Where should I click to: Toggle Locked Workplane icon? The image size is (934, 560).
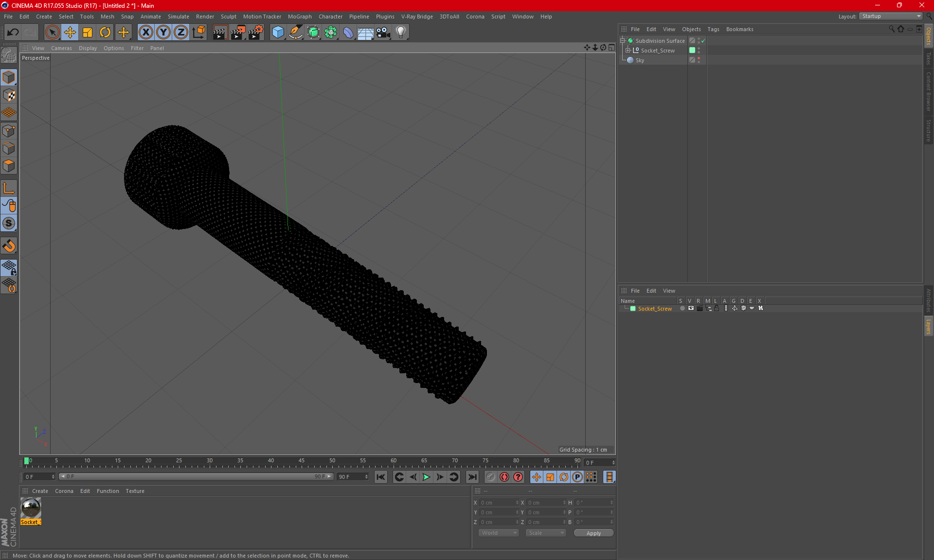[x=9, y=268]
